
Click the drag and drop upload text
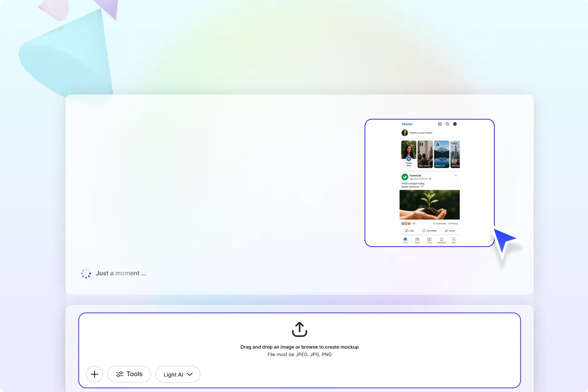tap(300, 347)
